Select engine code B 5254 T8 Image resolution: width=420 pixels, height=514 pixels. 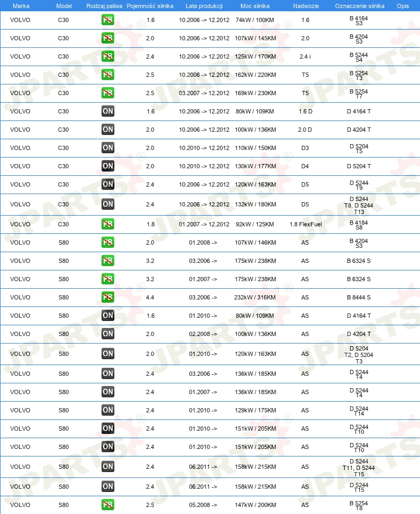pyautogui.click(x=359, y=505)
